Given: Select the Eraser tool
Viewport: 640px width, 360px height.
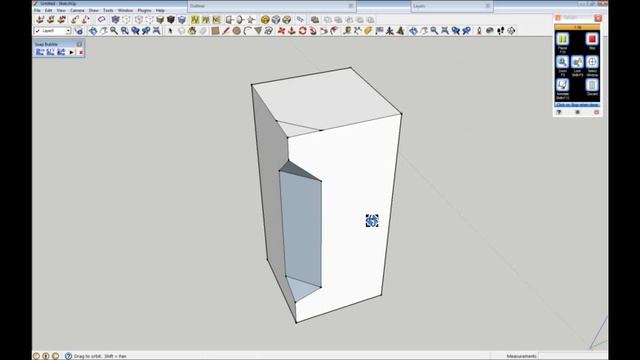Looking at the screenshot, I should (x=202, y=31).
